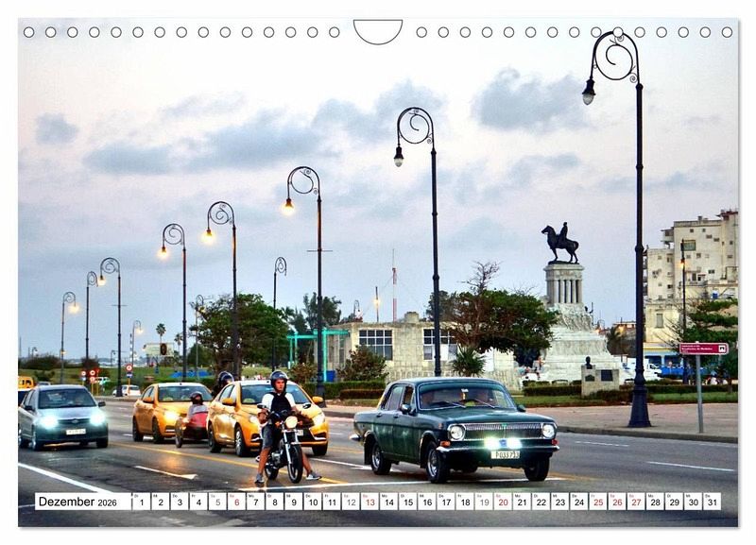Select day 24 in the calendar strip
Image resolution: width=756 pixels, height=545 pixels.
[x=578, y=502]
